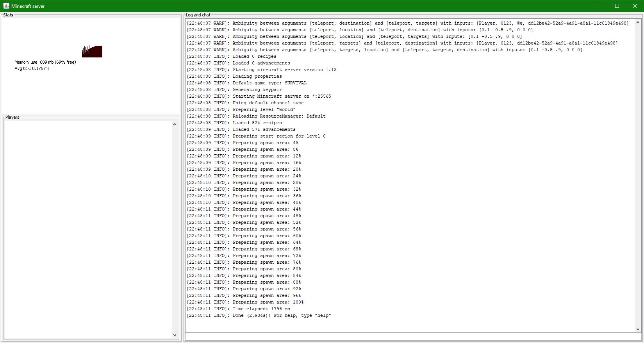Click the 'Starting Minecraft server on *:25565' line
Screen dimensions: 644x343
pyautogui.click(x=259, y=96)
